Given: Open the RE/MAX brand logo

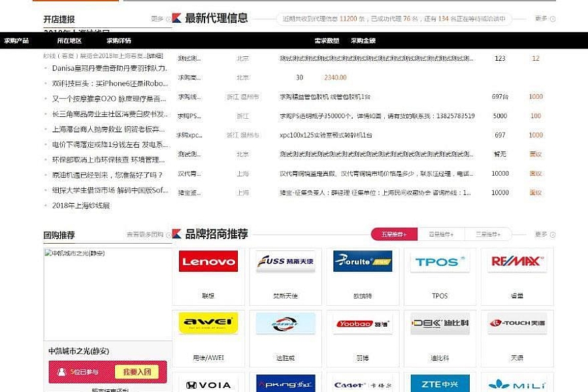Looking at the screenshot, I should [517, 261].
